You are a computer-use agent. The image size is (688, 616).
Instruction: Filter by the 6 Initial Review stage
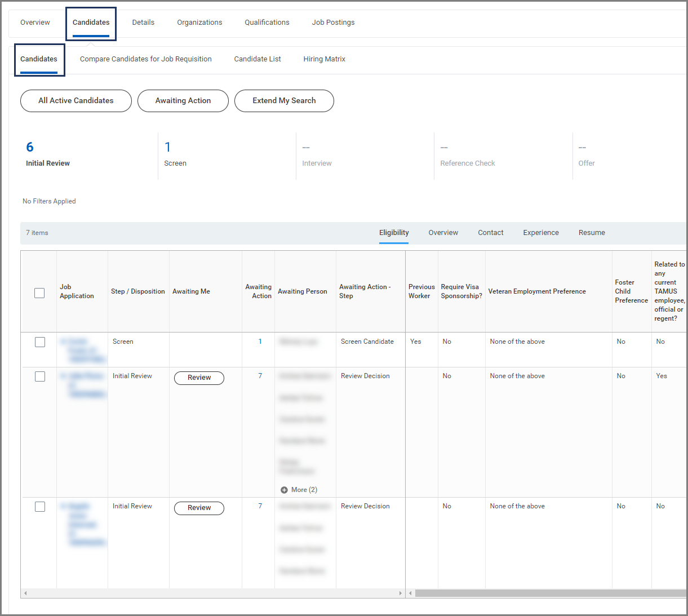click(30, 147)
